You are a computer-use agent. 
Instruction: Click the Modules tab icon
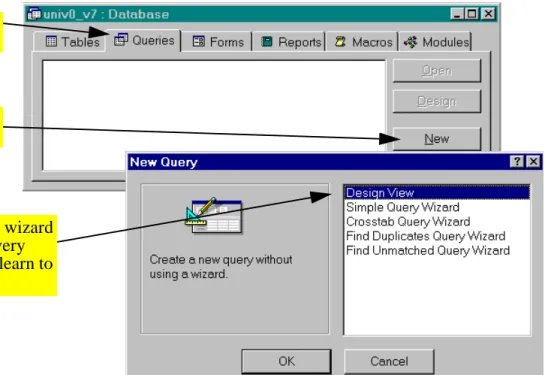point(410,42)
